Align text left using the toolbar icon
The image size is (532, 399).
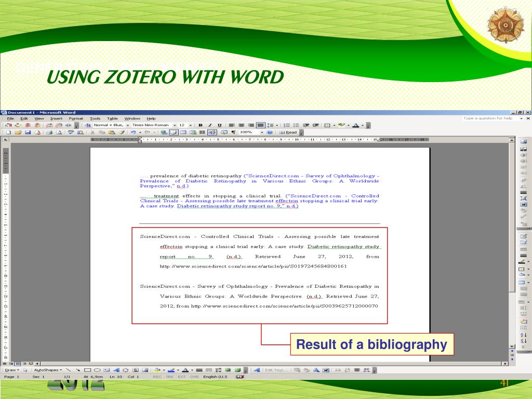click(231, 125)
